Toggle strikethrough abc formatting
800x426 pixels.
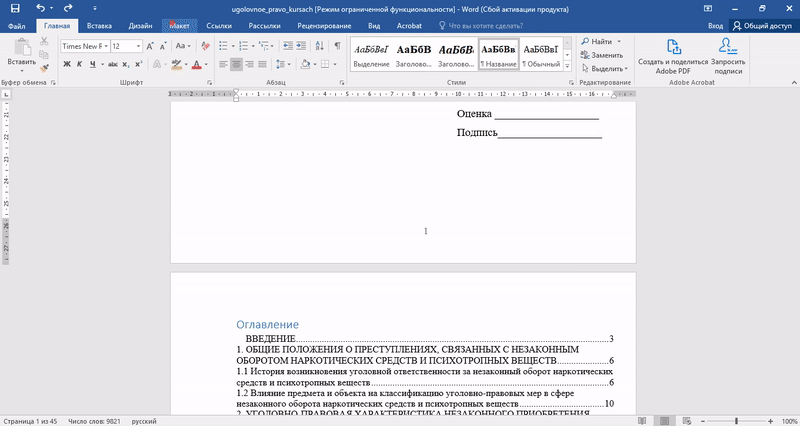pos(113,65)
